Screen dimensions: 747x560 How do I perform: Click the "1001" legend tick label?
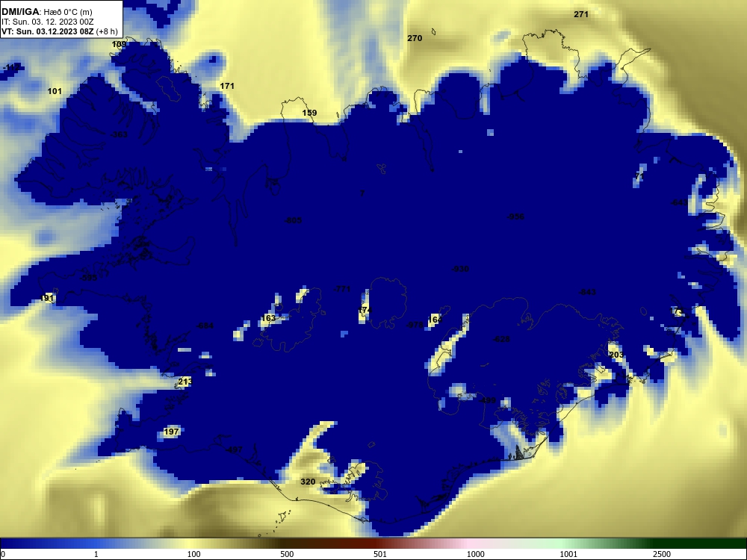[x=568, y=554]
